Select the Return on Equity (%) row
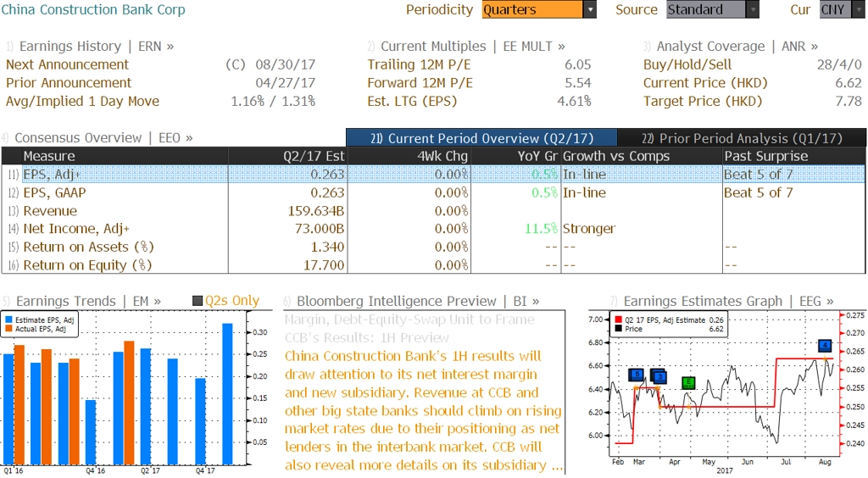 point(433,265)
